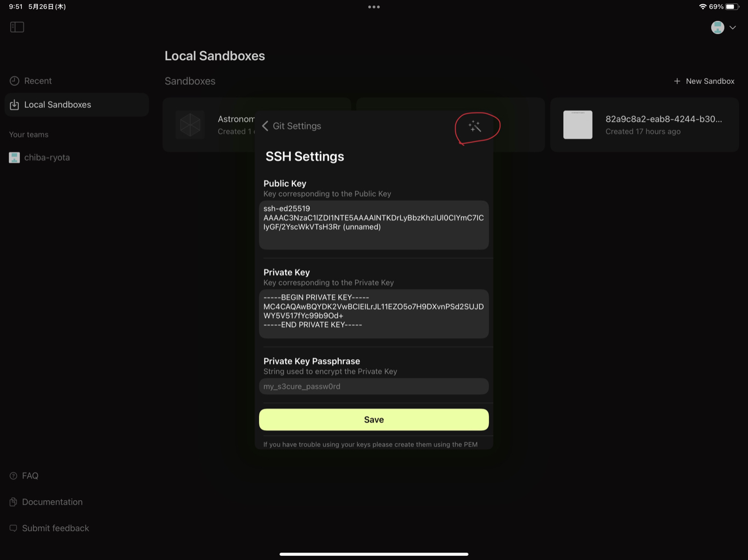
Task: Open the Documentation page icon
Action: (x=13, y=502)
